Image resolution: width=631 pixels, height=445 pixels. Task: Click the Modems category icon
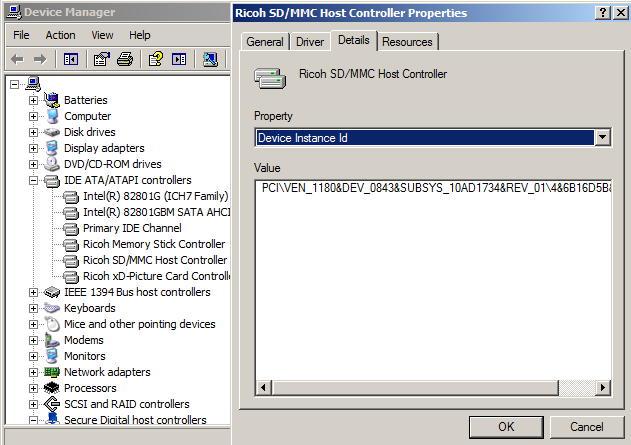tap(52, 340)
